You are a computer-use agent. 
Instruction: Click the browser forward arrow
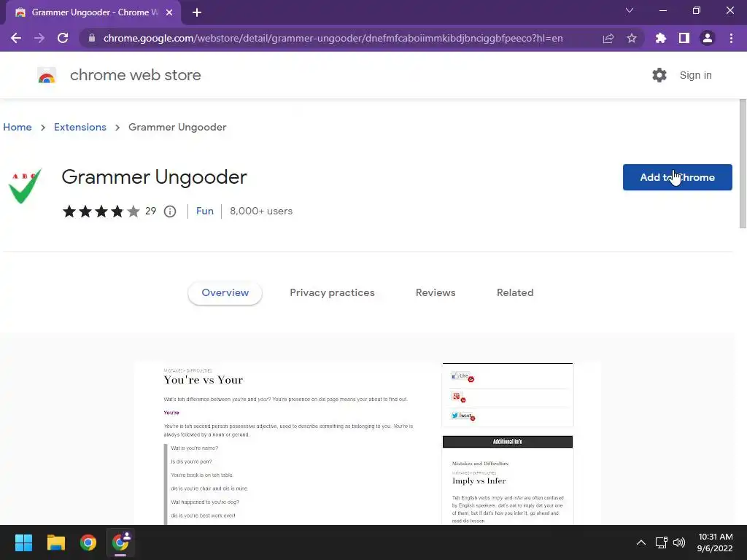39,38
